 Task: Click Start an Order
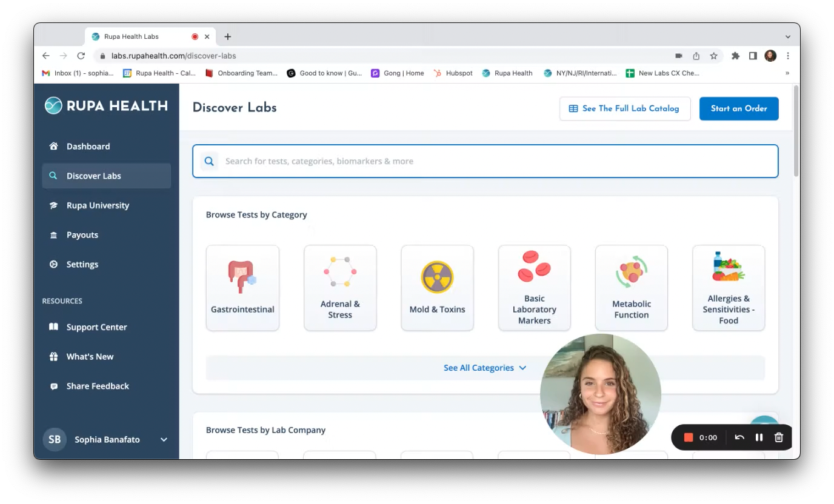739,108
